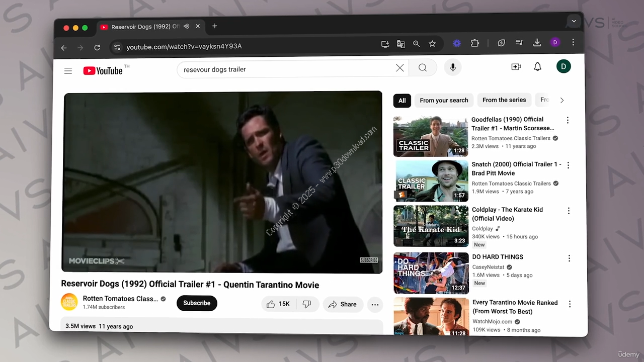Viewport: 644px width, 362px height.
Task: Open Goodfellas (1990) Official Trailer title
Action: click(x=513, y=124)
